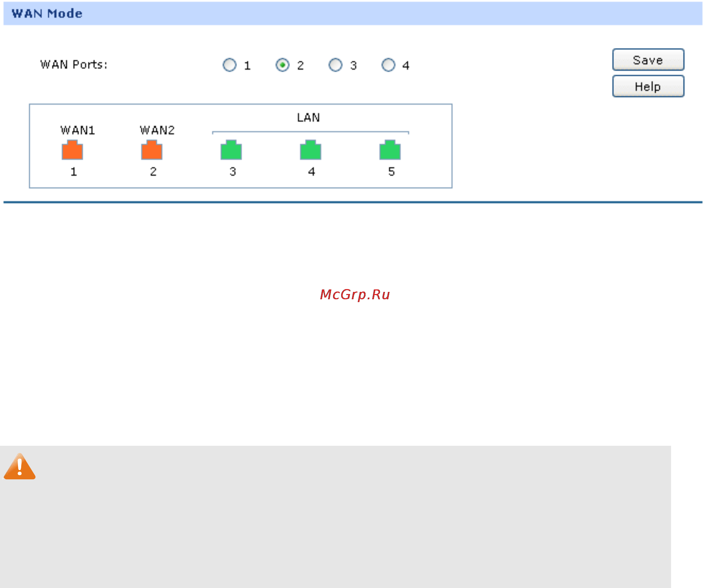Click the WAN Mode header title
This screenshot has height=588, width=706.
click(x=47, y=13)
